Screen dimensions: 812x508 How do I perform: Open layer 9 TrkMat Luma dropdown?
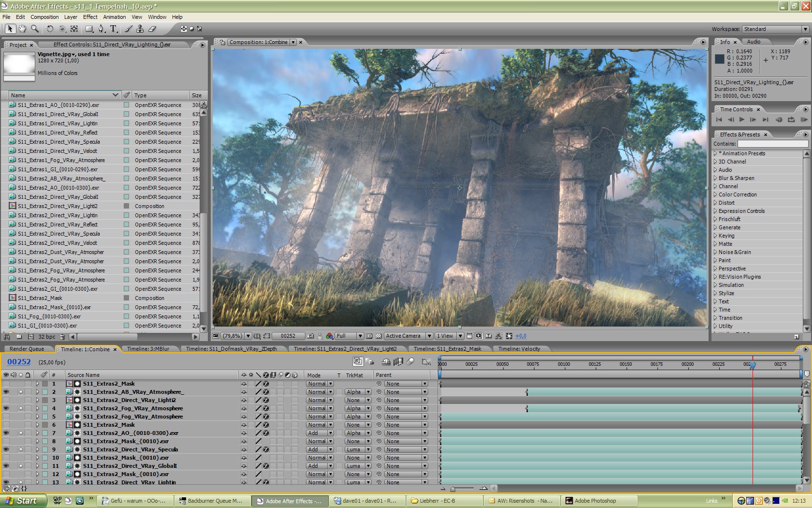tap(358, 449)
